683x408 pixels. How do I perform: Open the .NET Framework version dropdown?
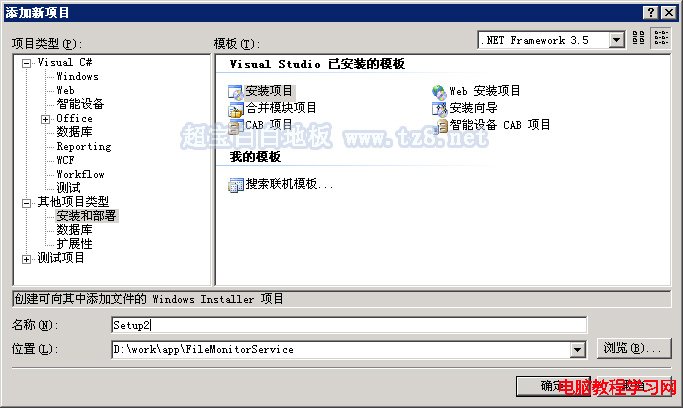pos(616,40)
